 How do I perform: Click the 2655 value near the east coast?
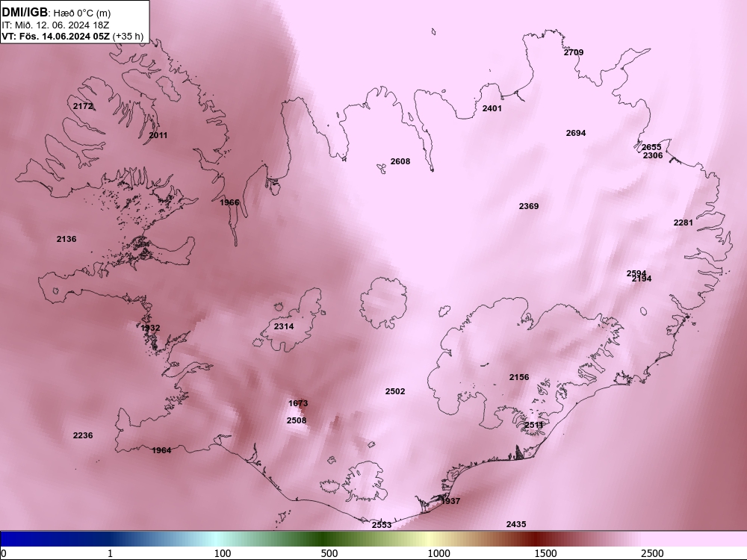click(651, 147)
